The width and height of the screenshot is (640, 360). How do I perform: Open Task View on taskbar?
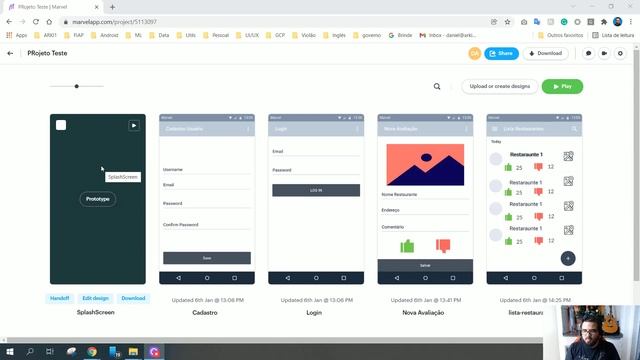click(50, 351)
